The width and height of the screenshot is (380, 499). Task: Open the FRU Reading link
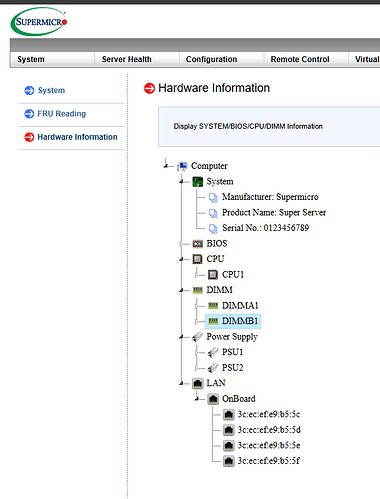(x=62, y=114)
